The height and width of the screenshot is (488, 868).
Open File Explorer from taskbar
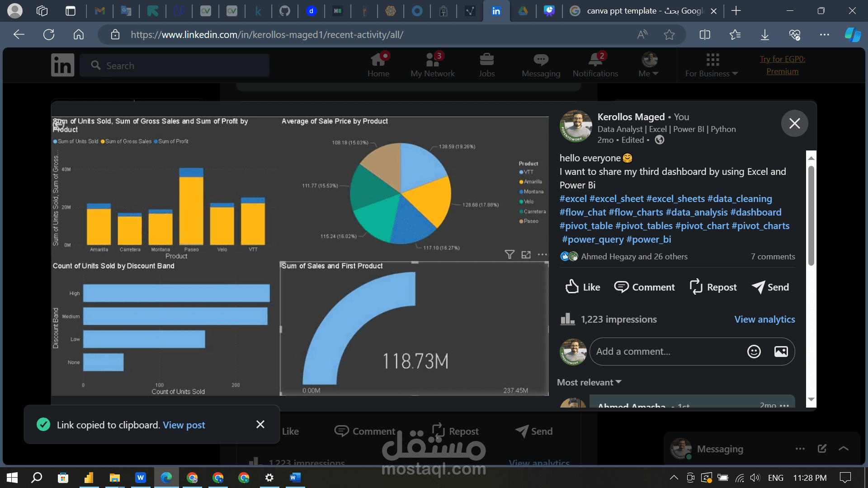tap(114, 477)
